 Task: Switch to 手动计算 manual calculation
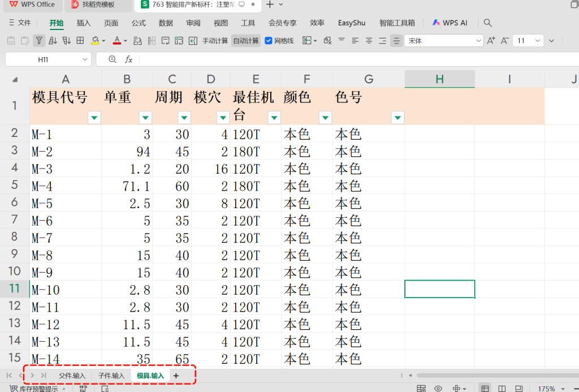(215, 41)
